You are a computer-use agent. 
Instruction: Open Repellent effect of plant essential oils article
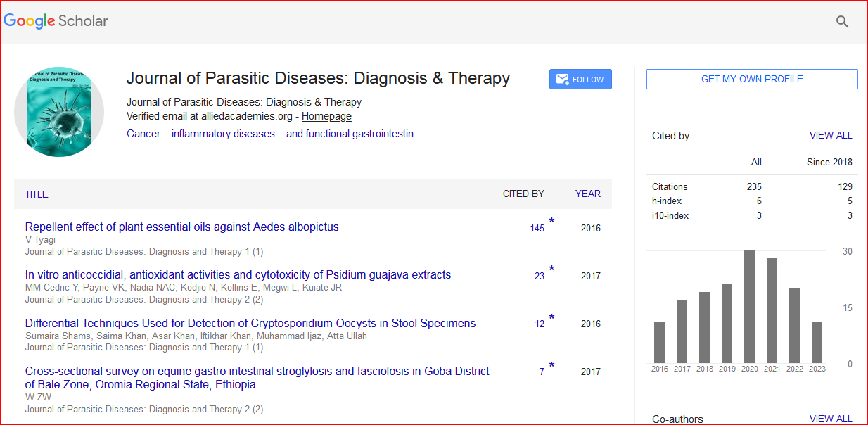pos(181,227)
